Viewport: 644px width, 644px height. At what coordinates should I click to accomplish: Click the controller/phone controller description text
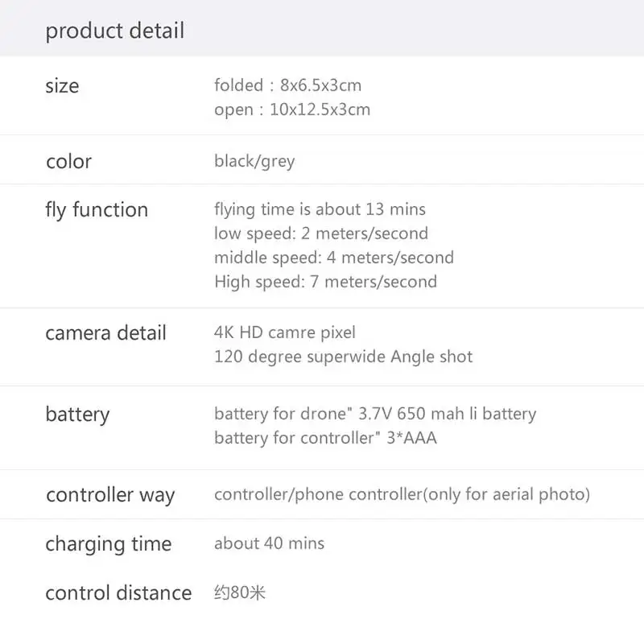(x=402, y=494)
